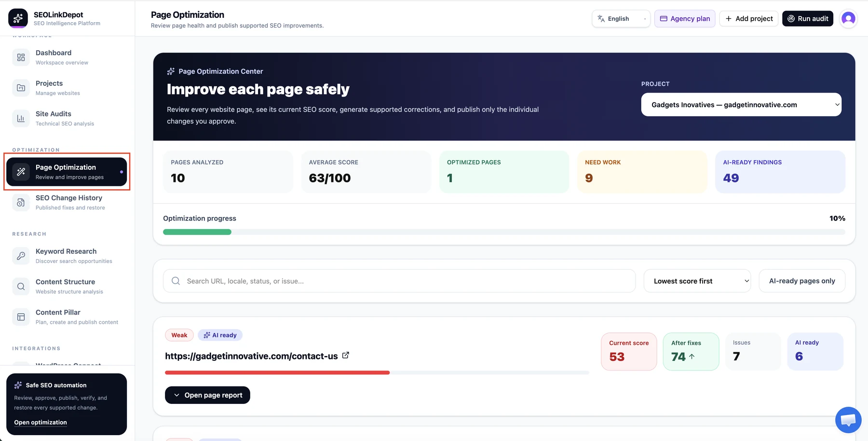Click the After fixes 74 tile
The image size is (868, 441).
click(x=691, y=351)
